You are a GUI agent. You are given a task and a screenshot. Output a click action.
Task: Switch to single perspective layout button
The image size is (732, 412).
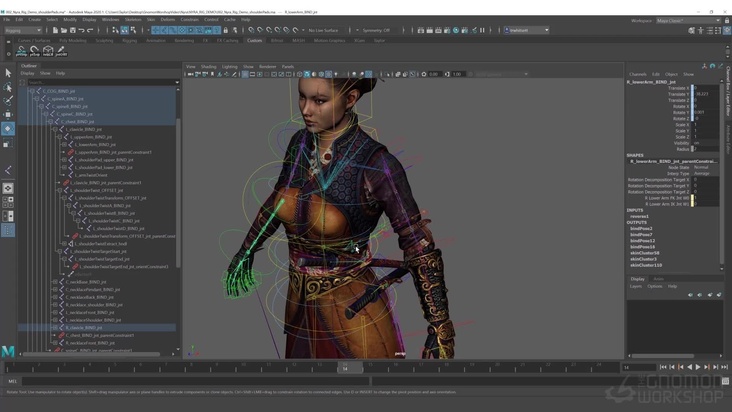[x=8, y=188]
